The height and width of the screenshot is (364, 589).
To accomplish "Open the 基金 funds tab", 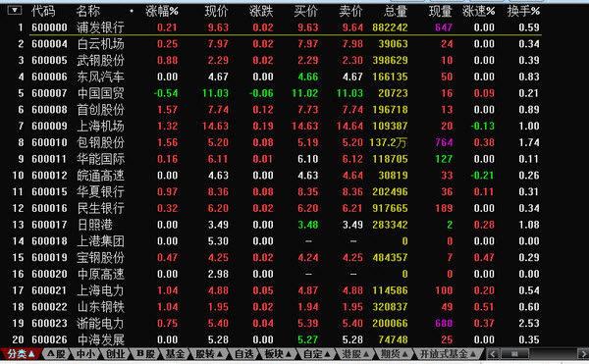I will click(176, 353).
